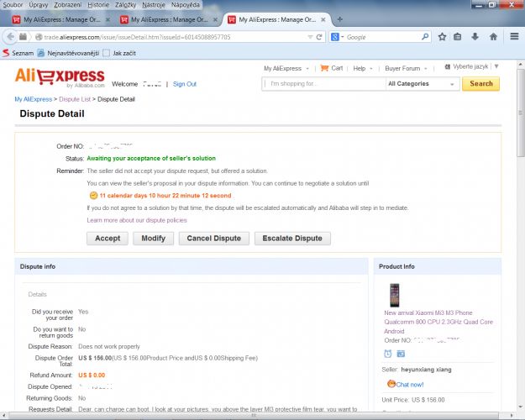Click the Cancel Dispute button

[214, 239]
